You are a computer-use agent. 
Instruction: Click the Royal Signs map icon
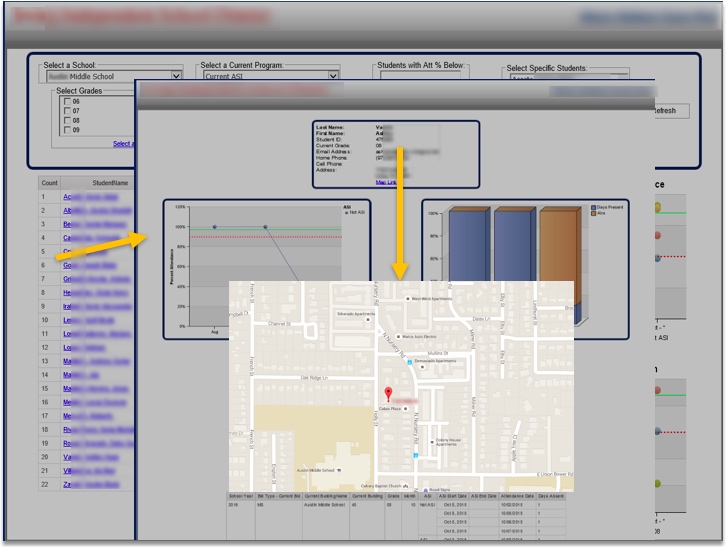[x=426, y=490]
